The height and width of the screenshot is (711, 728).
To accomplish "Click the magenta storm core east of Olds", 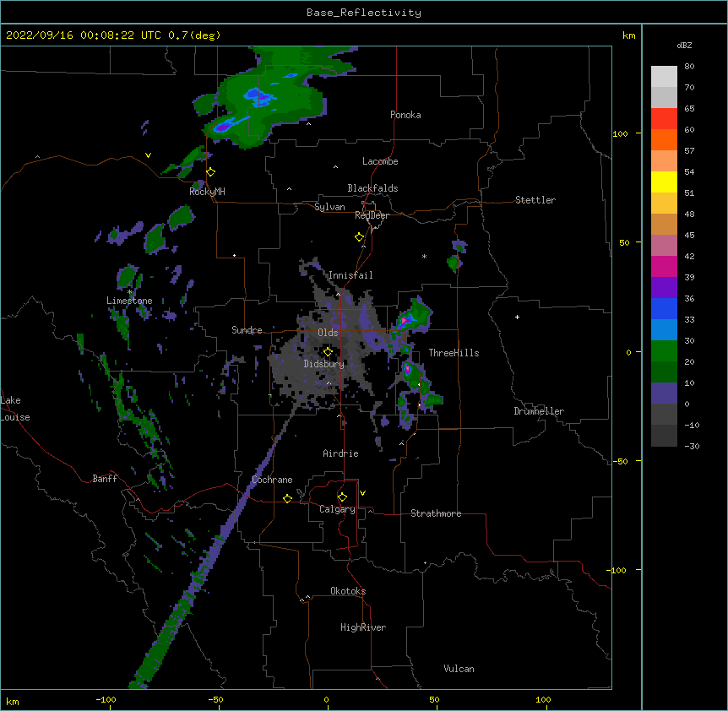I will click(x=404, y=320).
